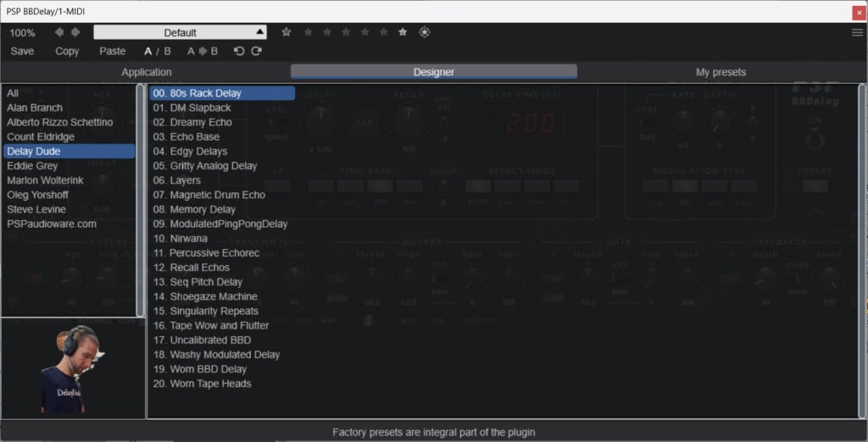The width and height of the screenshot is (868, 442).
Task: Open the Default preset dropdown
Action: point(180,32)
